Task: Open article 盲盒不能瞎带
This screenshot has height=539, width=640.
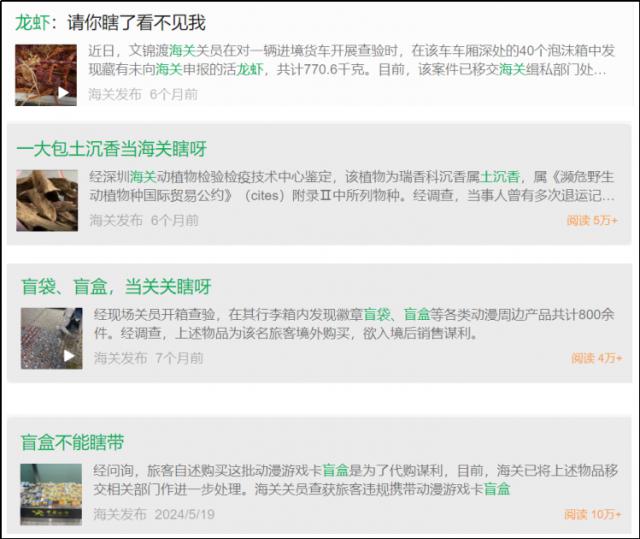Action: pos(72,443)
